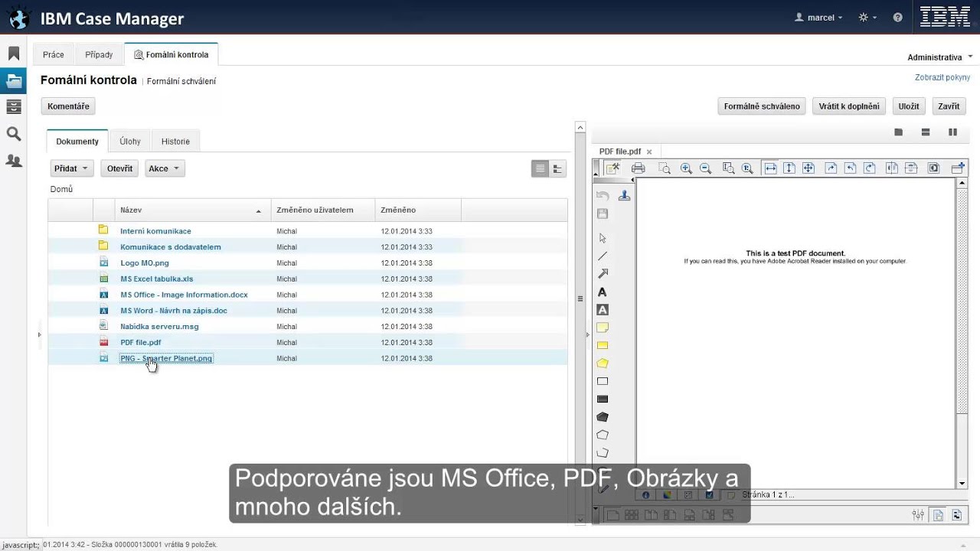
Task: Select the outlined rectangle annotation tool
Action: [603, 381]
